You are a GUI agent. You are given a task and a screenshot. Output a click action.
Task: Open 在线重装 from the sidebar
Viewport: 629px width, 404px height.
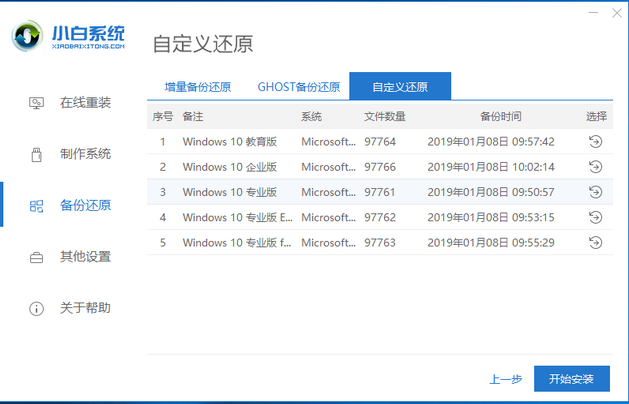[x=70, y=103]
